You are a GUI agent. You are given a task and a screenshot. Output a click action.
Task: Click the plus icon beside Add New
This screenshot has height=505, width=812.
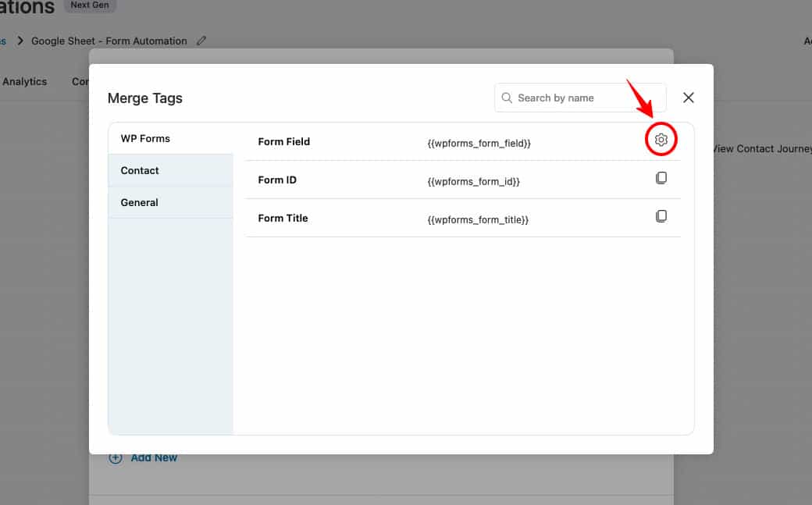(x=115, y=457)
